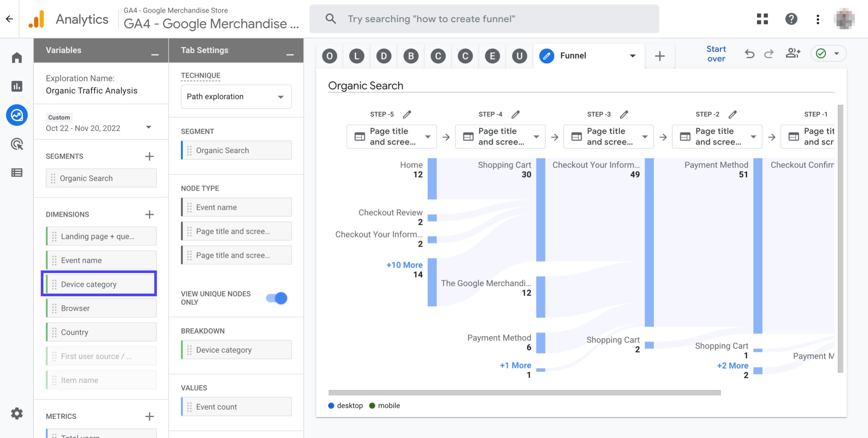Toggle View Unique Nodes Only switch

[277, 298]
